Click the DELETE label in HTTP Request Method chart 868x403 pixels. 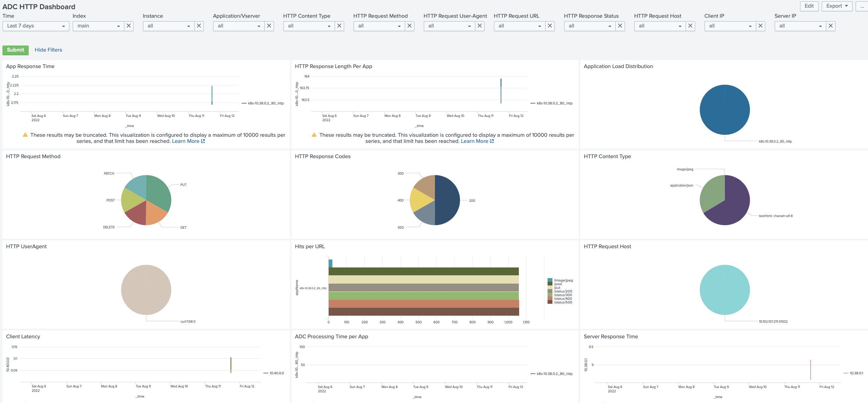[109, 227]
